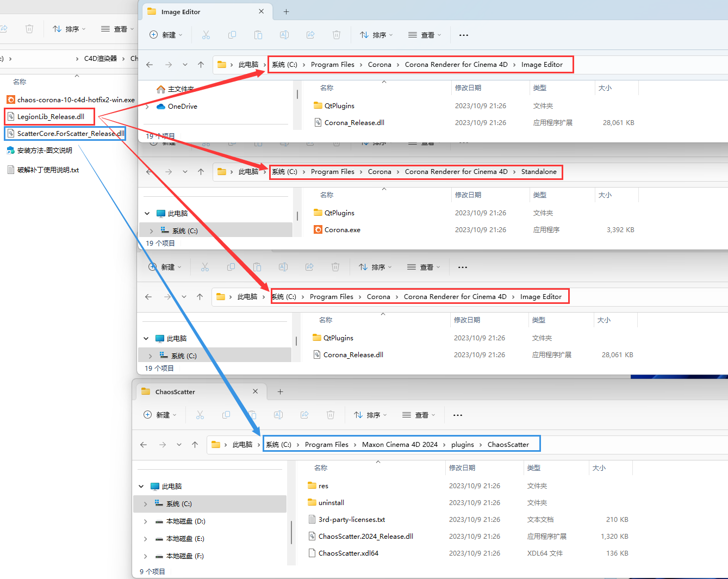The width and height of the screenshot is (728, 579).
Task: Expand the 本地磁盘 (D:) tree node
Action: 145,521
